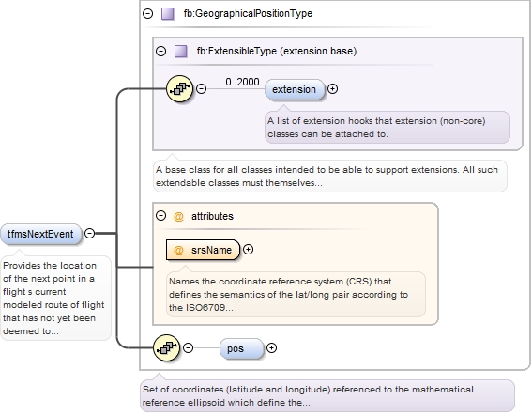Expand the pos element with plus
This screenshot has height=415, width=532.
271,348
